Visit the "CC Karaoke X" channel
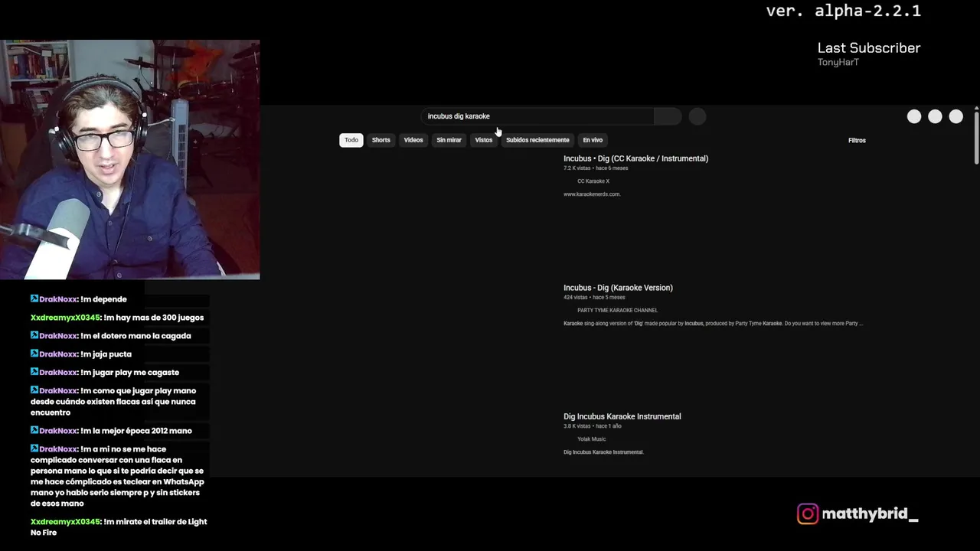The width and height of the screenshot is (980, 551). click(593, 181)
